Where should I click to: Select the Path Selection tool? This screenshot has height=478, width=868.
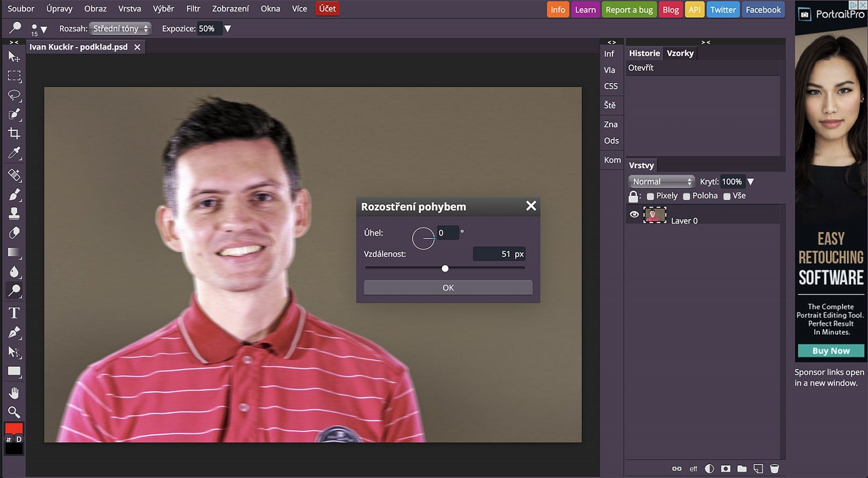pos(14,352)
